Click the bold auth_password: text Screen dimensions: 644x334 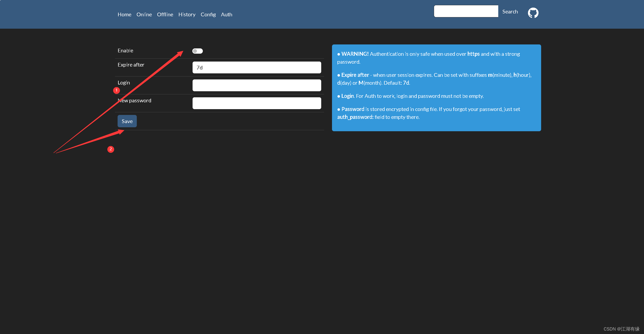point(355,117)
